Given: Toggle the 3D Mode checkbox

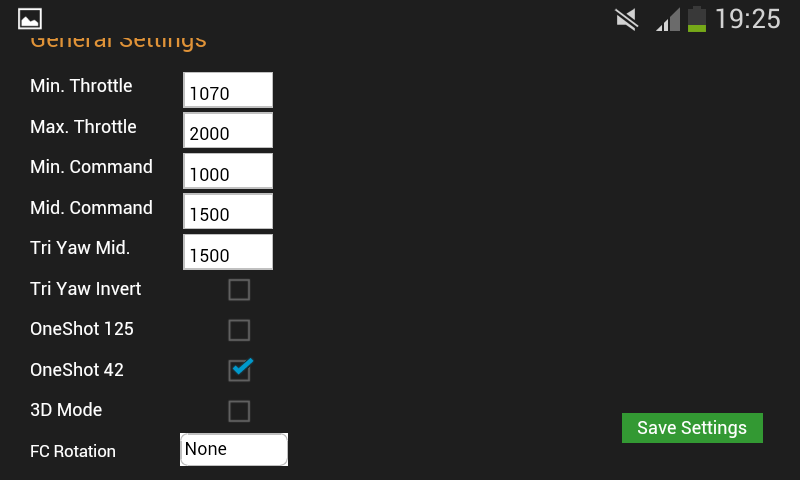Looking at the screenshot, I should pos(239,411).
